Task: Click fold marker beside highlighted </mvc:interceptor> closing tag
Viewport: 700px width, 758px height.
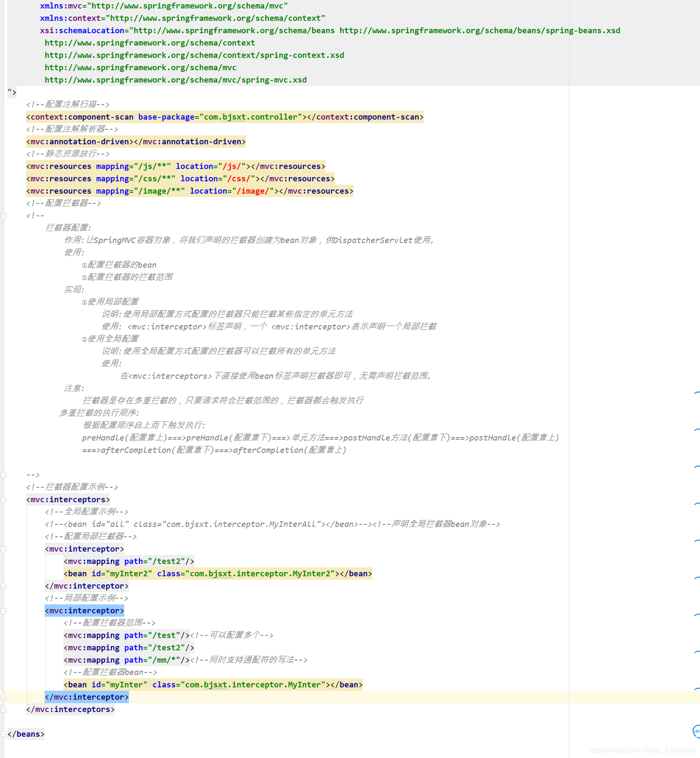Action: coord(3,697)
